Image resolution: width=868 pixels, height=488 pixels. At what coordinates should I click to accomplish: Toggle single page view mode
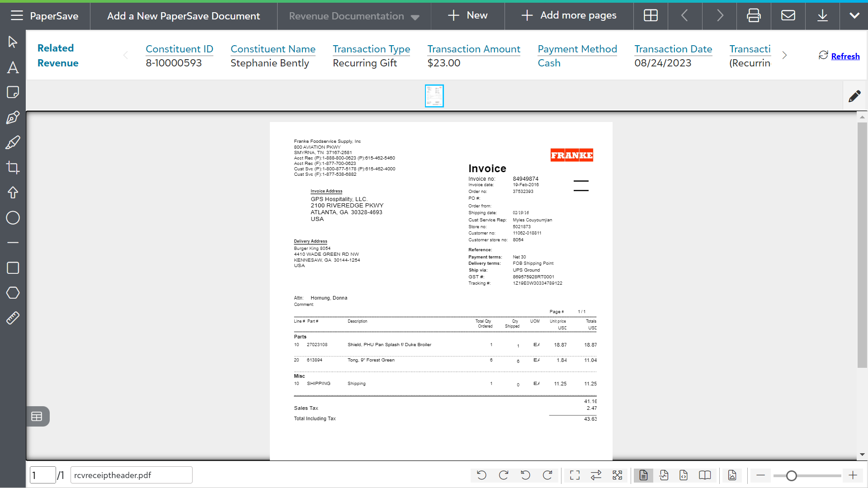[x=643, y=475]
